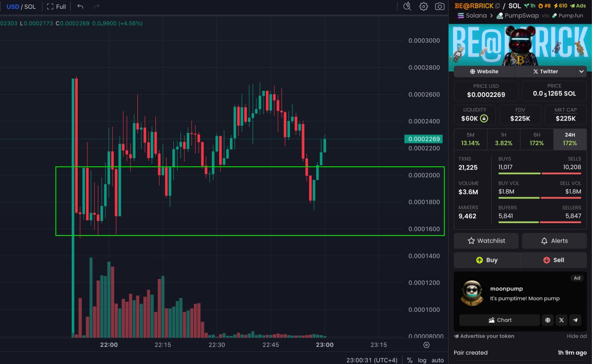Expand more social links chevron

point(581,72)
